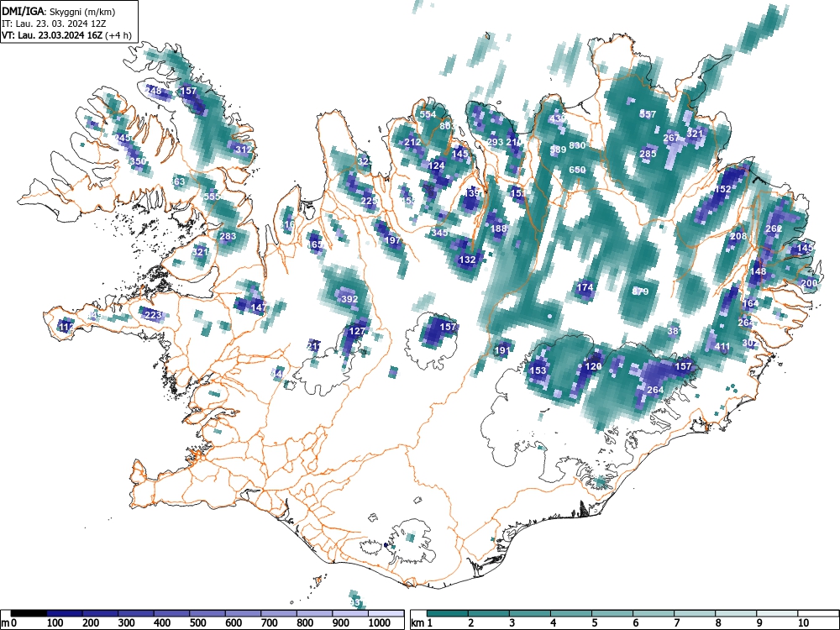Click the visibility value 208 on the map

(738, 236)
